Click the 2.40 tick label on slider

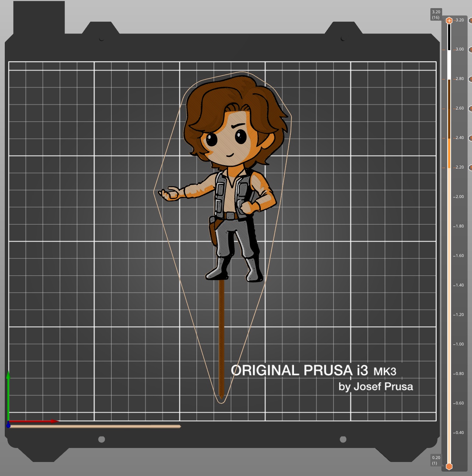(459, 138)
